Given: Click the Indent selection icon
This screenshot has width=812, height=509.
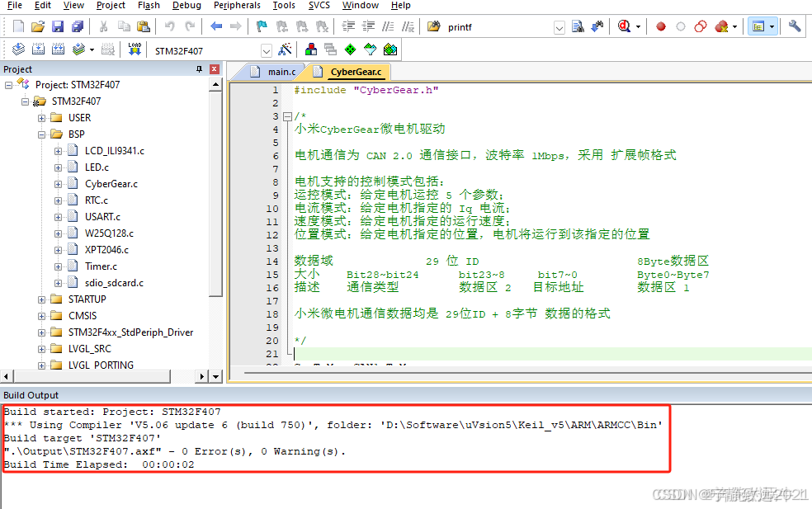Looking at the screenshot, I should pos(348,26).
